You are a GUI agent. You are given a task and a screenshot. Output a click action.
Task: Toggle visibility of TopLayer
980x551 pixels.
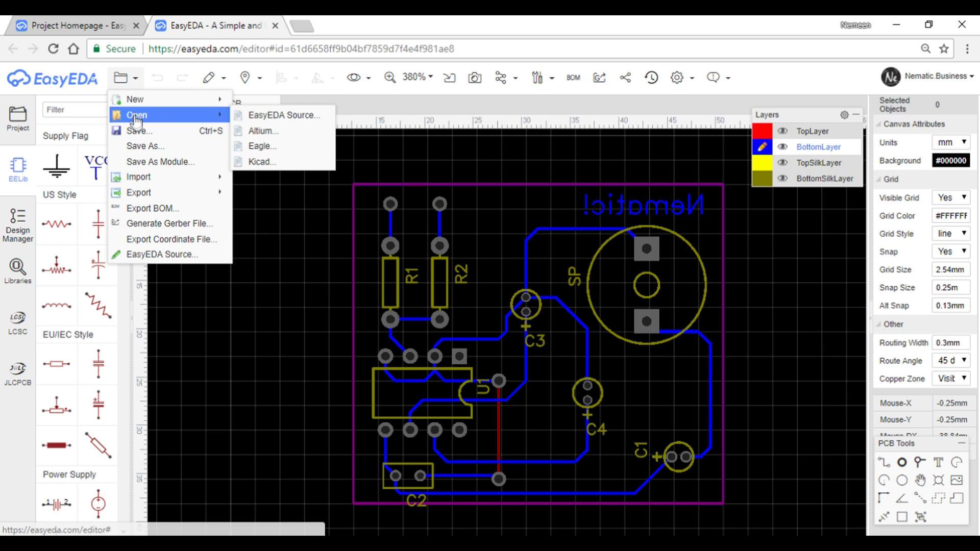pyautogui.click(x=782, y=131)
